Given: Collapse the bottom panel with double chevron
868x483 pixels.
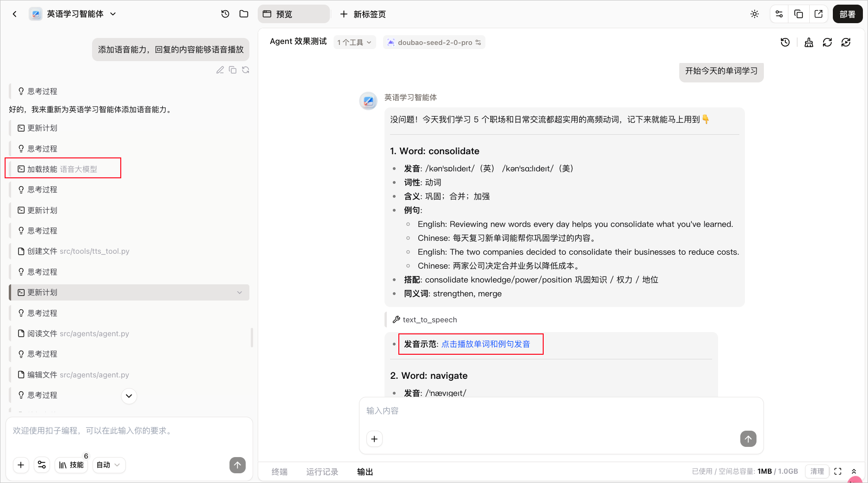Looking at the screenshot, I should [854, 471].
